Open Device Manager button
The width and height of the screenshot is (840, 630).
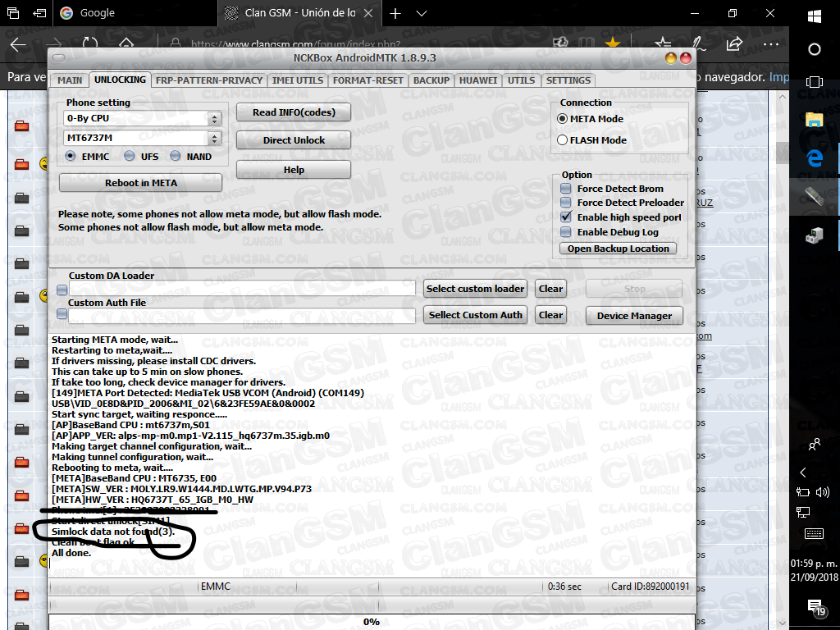634,316
